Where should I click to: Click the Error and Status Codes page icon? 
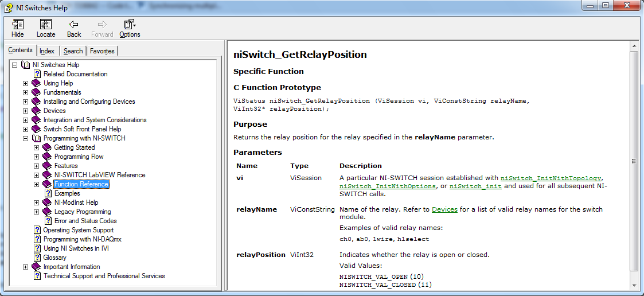click(48, 221)
